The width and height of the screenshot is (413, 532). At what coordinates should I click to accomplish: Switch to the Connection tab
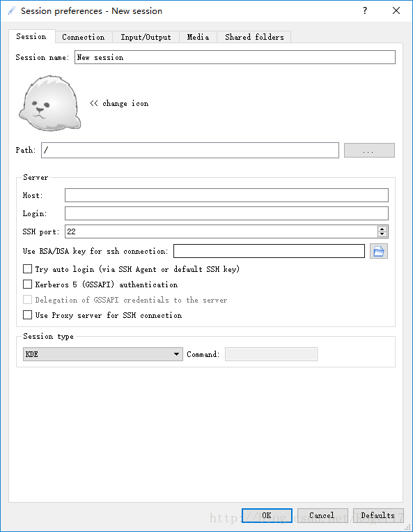(84, 37)
